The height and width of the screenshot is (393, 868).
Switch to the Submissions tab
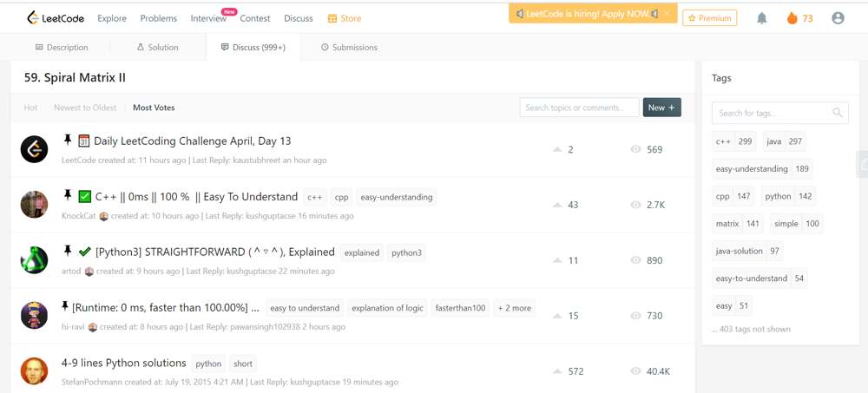pyautogui.click(x=349, y=48)
